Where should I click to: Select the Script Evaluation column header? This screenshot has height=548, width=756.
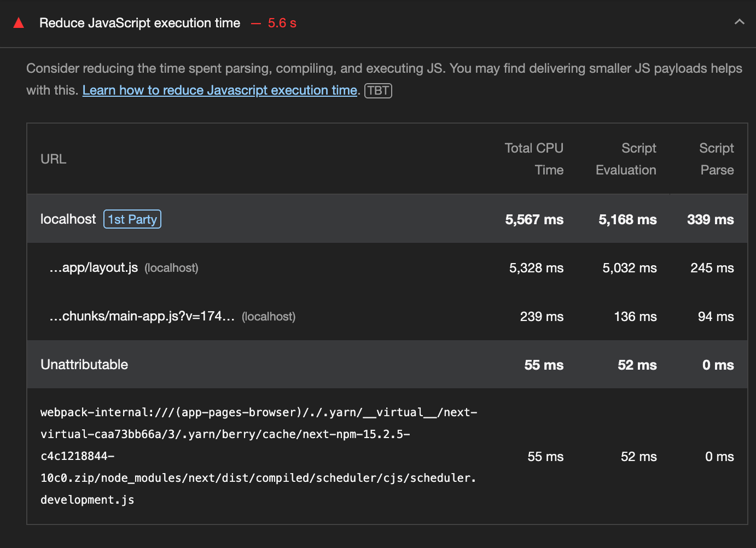click(626, 159)
